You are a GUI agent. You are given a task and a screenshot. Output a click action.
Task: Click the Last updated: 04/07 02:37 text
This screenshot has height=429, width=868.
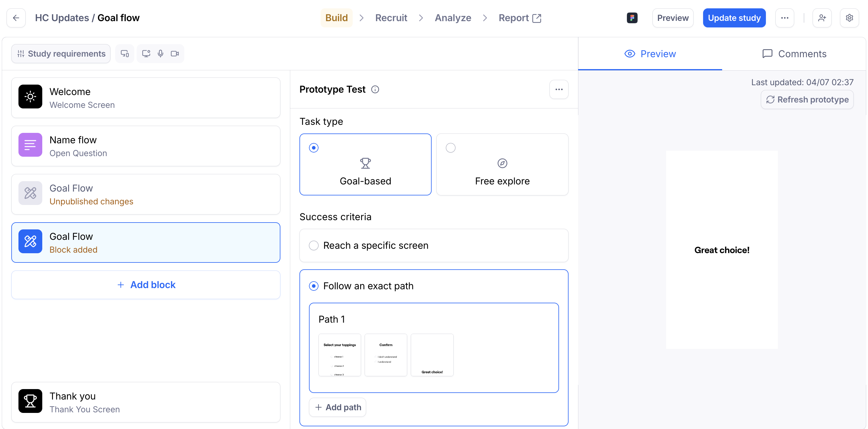click(x=802, y=82)
